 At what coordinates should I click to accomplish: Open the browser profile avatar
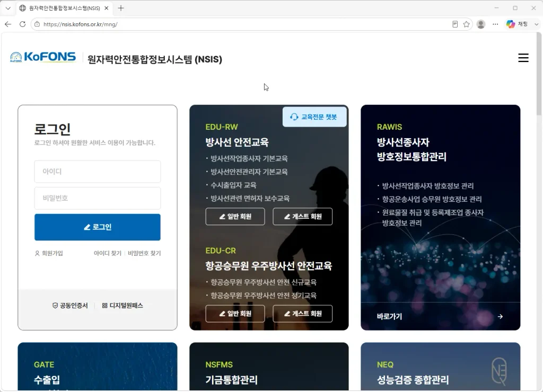480,24
